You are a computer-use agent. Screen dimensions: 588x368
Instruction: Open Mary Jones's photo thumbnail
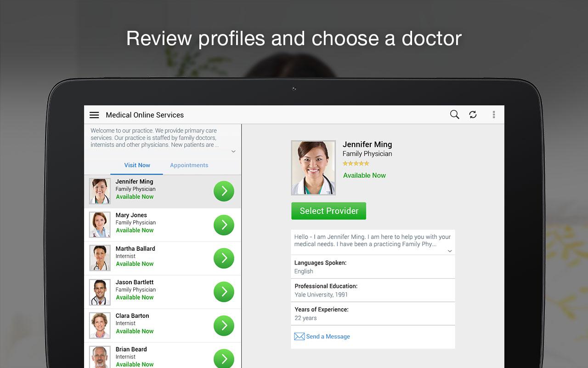(100, 225)
